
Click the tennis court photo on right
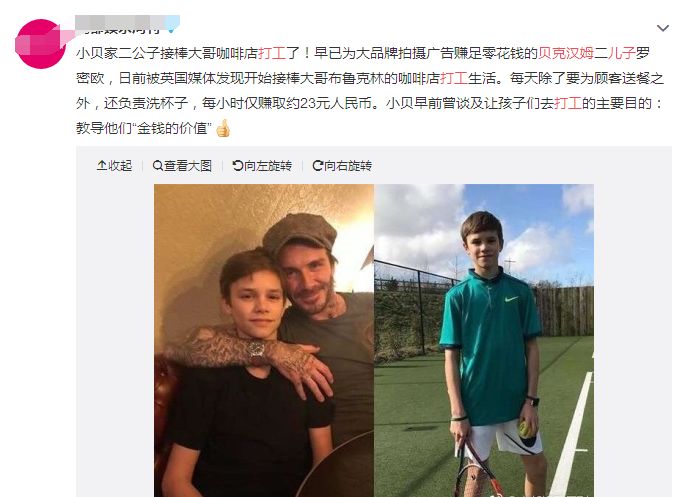(x=484, y=341)
